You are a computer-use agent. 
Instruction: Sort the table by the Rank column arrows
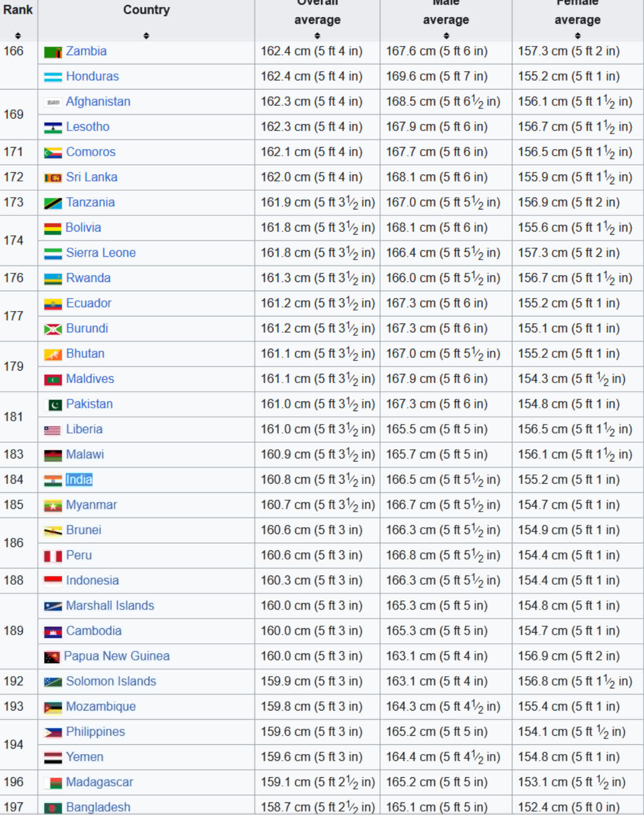point(18,35)
